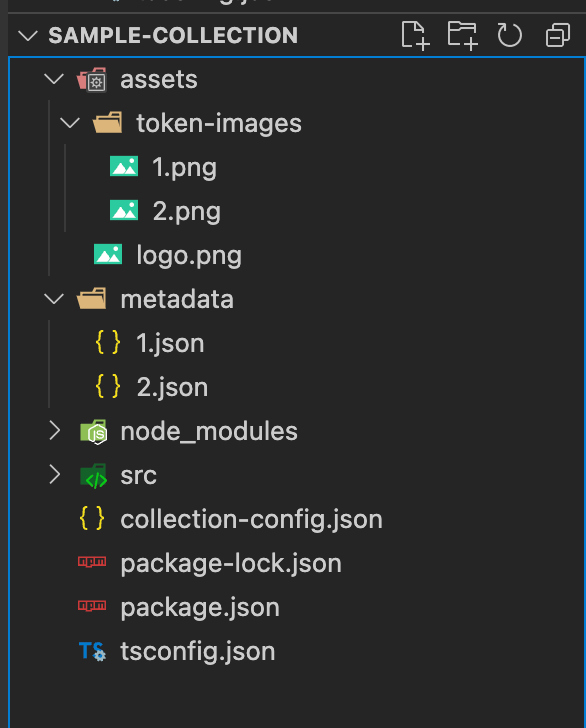Collapse all folders in the Explorer
Viewport: 586px width, 728px height.
tap(558, 35)
